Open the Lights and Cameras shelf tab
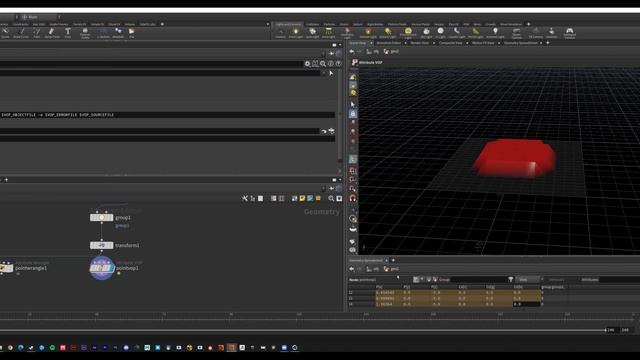Image resolution: width=640 pixels, height=360 pixels. pos(288,24)
